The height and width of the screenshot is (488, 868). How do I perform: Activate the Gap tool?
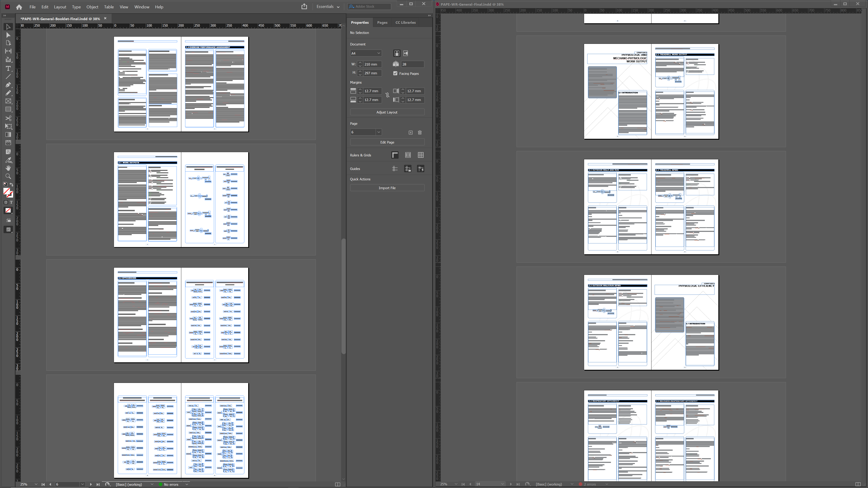pos(8,51)
